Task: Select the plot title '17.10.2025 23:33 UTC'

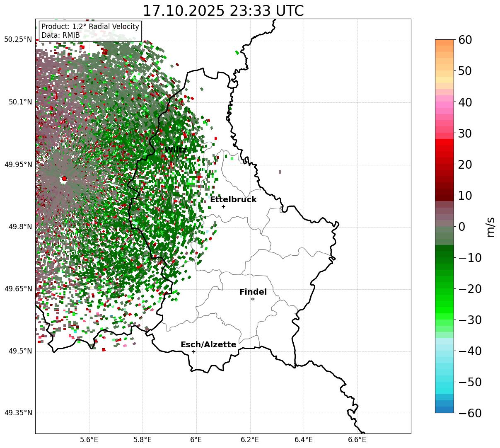Action: pyautogui.click(x=223, y=11)
